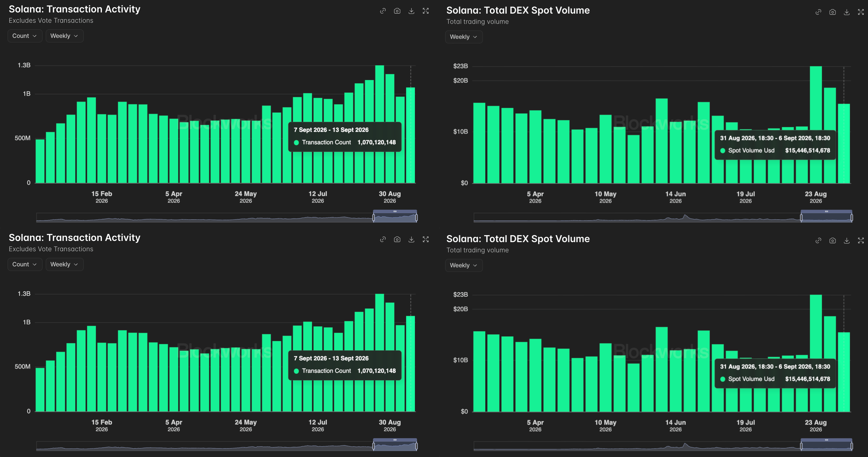Image resolution: width=868 pixels, height=457 pixels.
Task: Grab left range handle of upper Transaction Activity chart
Action: [x=373, y=218]
